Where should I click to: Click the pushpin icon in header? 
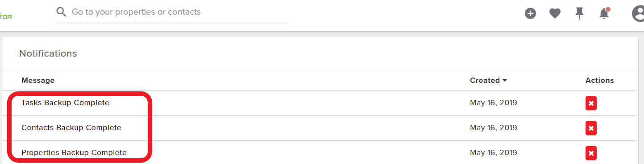579,13
